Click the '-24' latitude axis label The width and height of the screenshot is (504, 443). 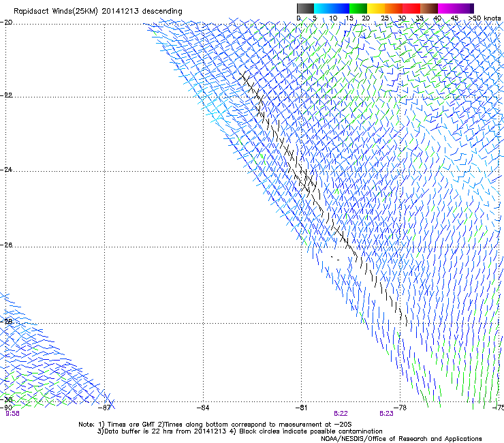pos(6,170)
